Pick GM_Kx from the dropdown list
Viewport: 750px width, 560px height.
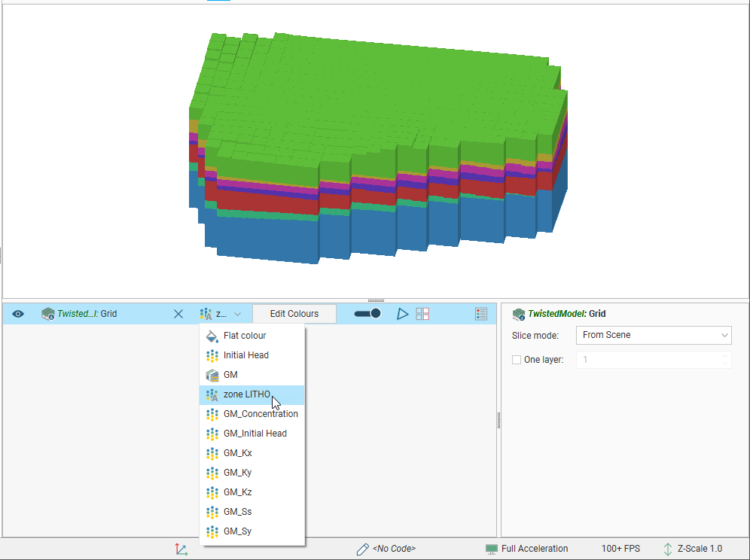(x=237, y=453)
